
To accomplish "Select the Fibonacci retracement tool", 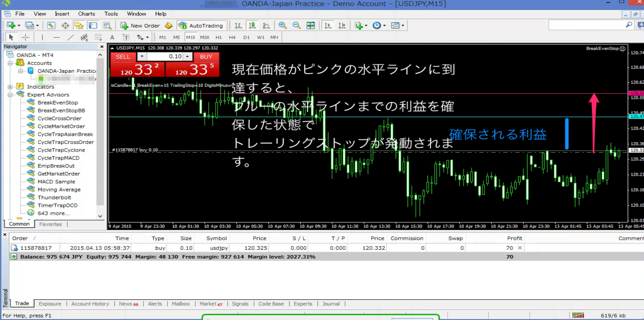I will tap(98, 37).
